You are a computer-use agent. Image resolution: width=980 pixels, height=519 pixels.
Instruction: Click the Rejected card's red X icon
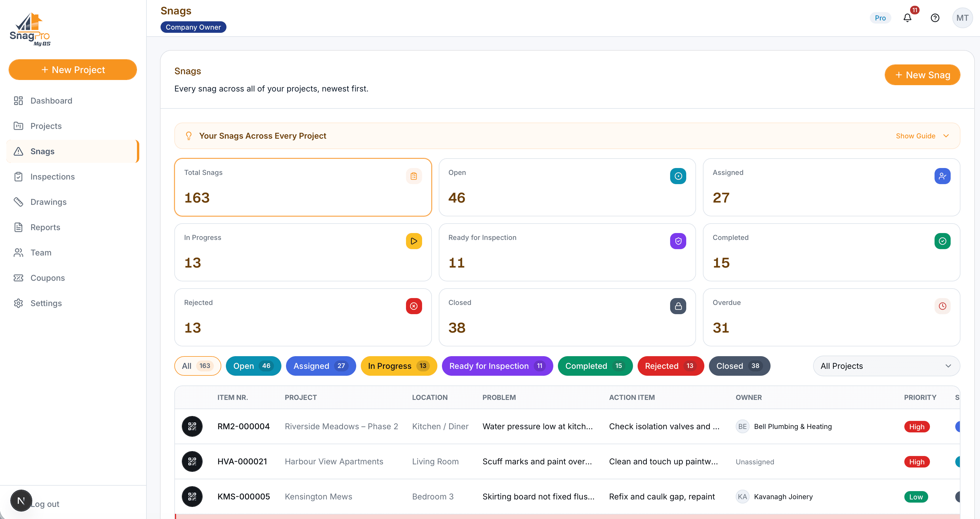413,306
